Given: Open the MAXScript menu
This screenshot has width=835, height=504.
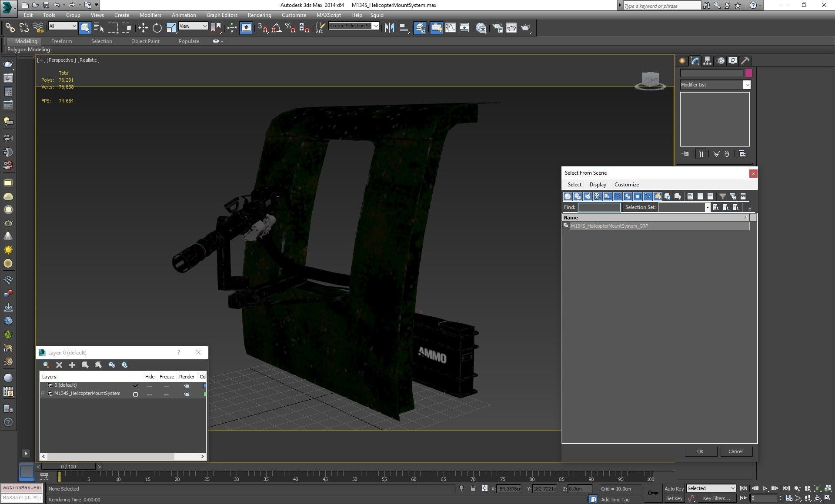Looking at the screenshot, I should coord(329,15).
